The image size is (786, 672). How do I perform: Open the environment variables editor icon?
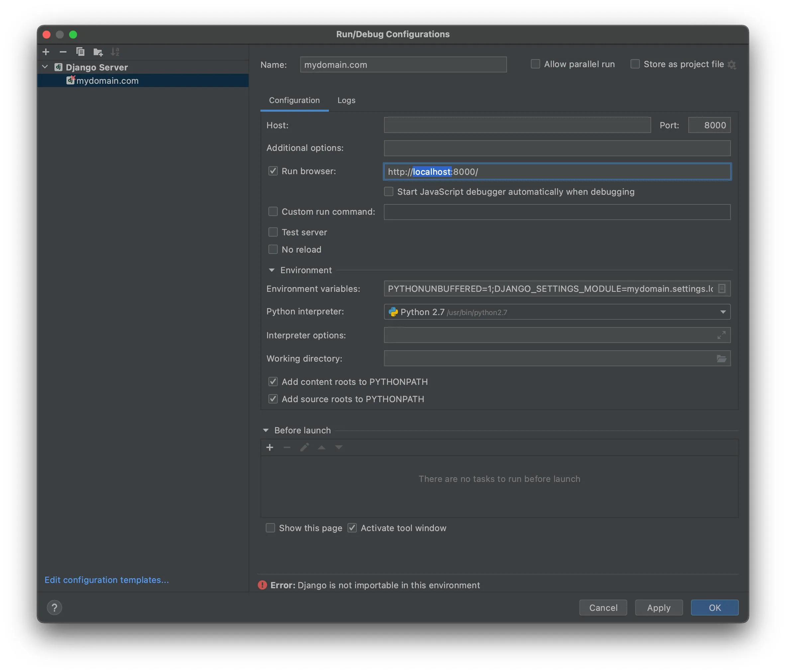coord(722,289)
